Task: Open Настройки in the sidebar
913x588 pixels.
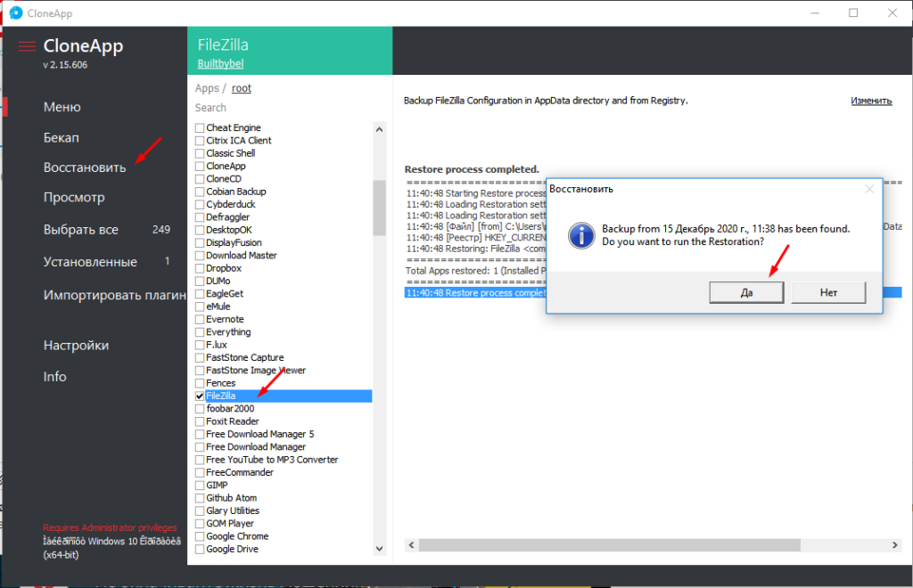Action: point(76,346)
